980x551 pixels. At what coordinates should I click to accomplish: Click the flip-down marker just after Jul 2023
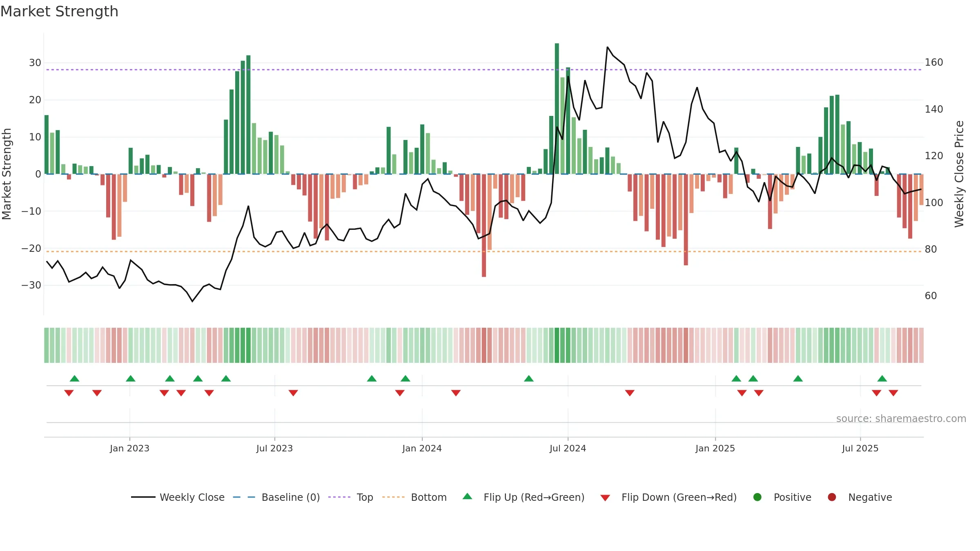coord(293,393)
